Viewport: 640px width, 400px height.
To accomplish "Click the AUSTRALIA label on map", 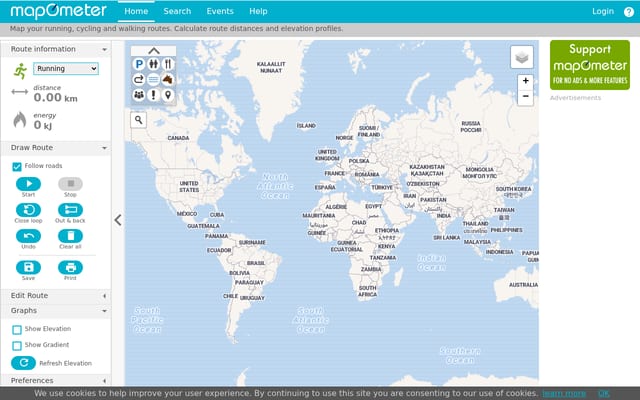I will click(523, 285).
